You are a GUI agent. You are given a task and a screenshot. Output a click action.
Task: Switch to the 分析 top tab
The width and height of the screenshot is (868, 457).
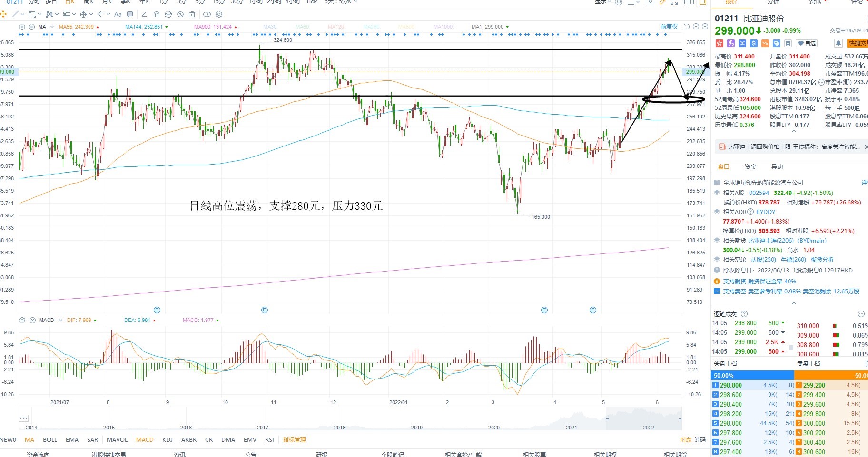click(x=773, y=2)
